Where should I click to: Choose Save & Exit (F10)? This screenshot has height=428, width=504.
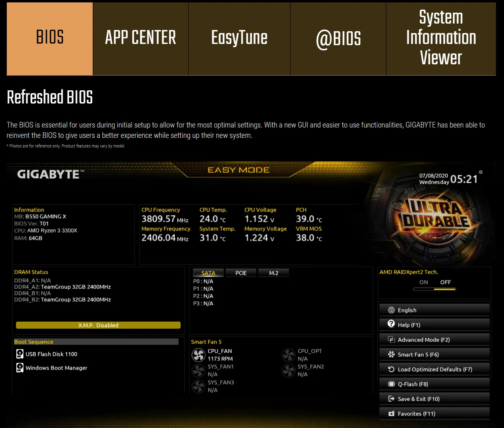pos(434,399)
